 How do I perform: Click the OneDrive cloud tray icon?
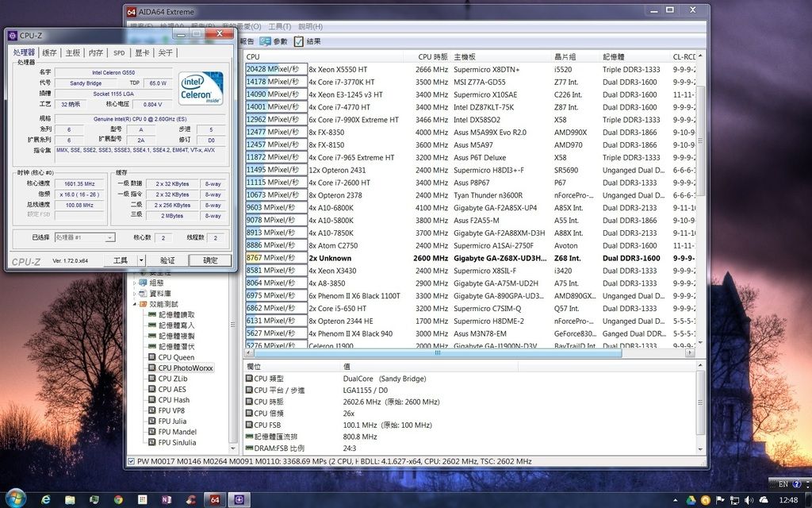764,500
